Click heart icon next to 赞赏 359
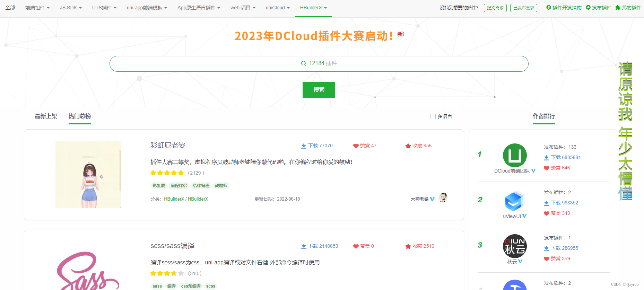 click(547, 259)
